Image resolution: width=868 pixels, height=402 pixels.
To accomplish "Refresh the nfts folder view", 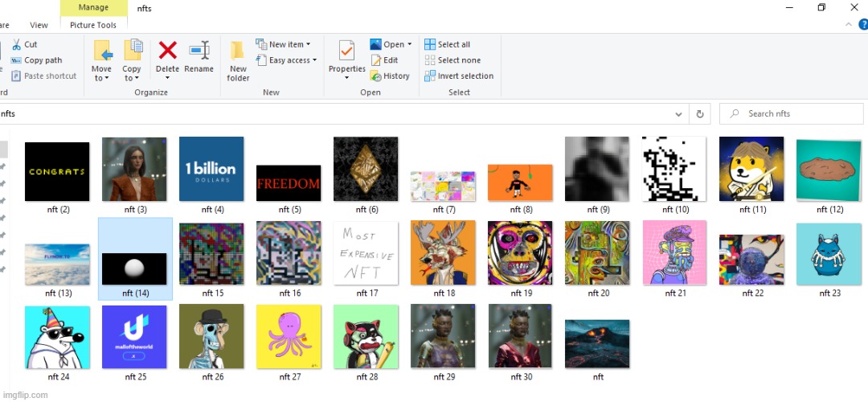I will tap(700, 113).
